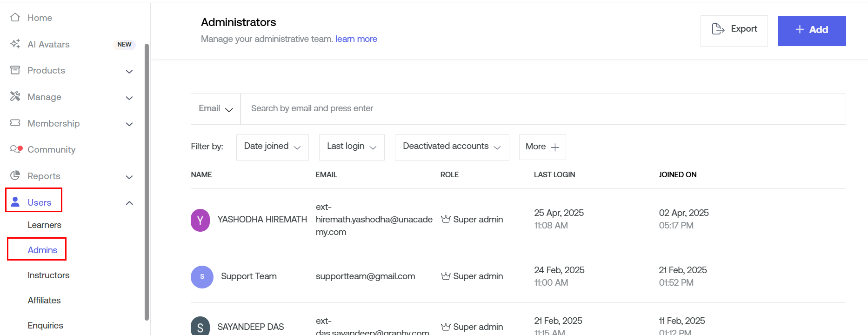
Task: Collapse the Users section chevron
Action: [x=129, y=203]
